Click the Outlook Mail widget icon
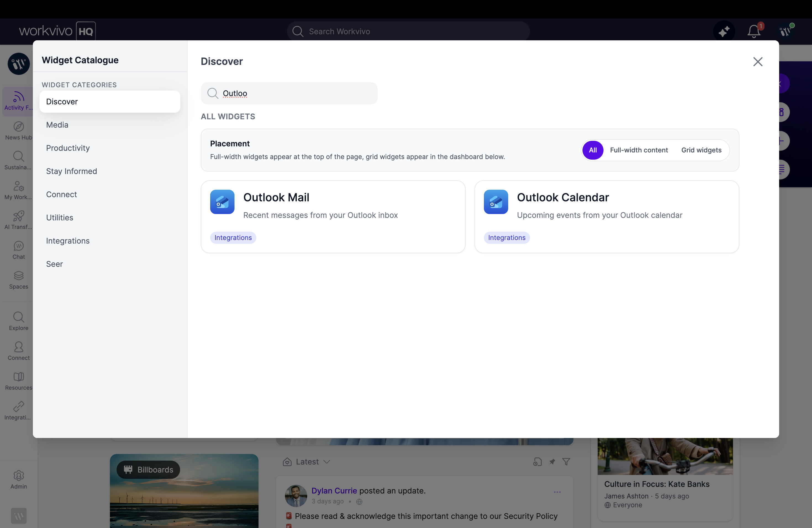Screen dimensions: 812x528 [x=222, y=202]
